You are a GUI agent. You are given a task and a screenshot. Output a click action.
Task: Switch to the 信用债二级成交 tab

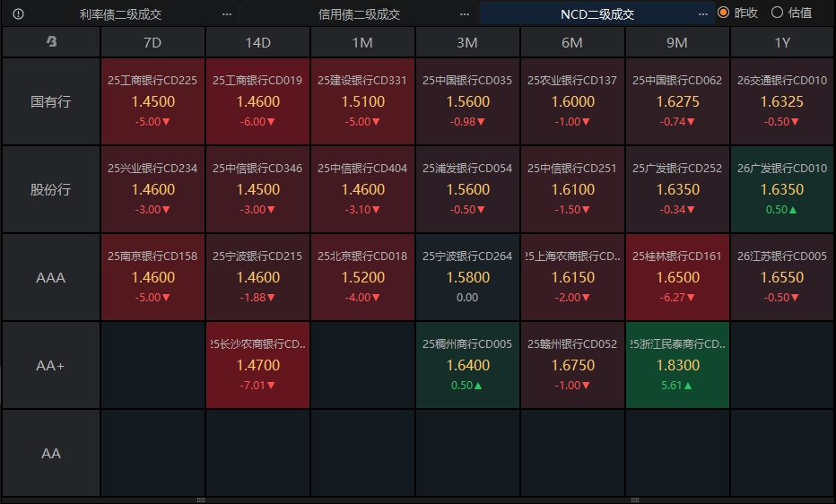[x=359, y=14]
